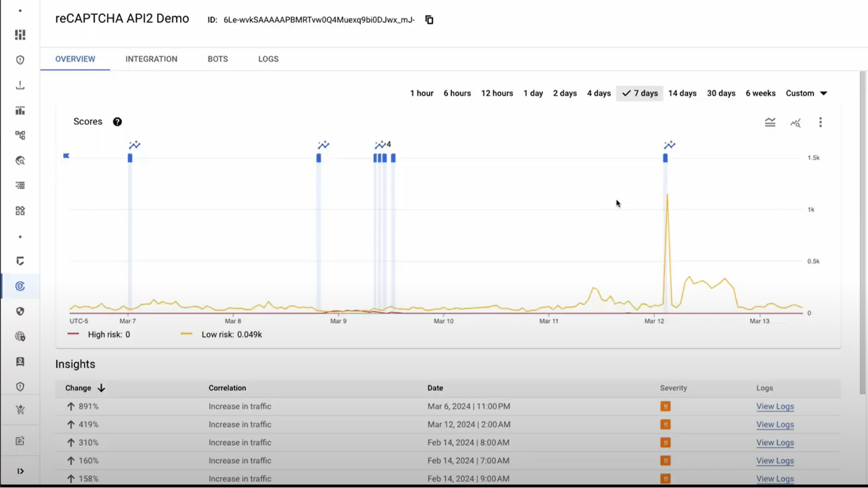Click the blue insight marker at Mar 7

[130, 158]
